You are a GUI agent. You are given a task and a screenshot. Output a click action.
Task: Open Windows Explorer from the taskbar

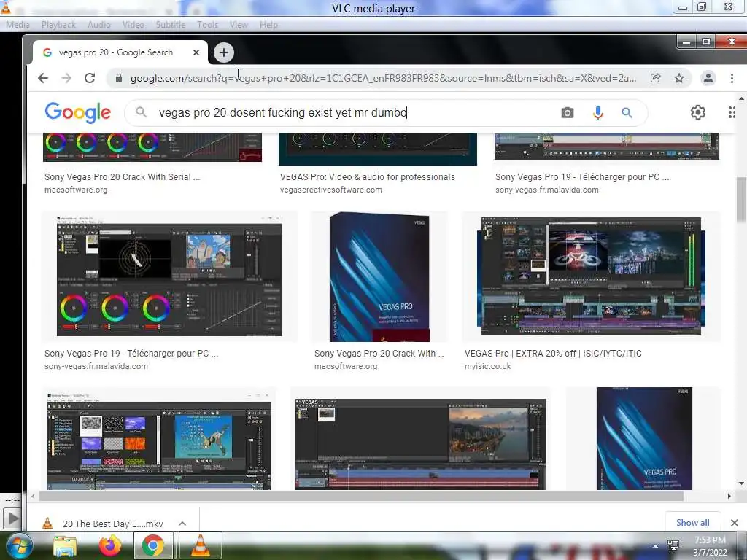(65, 546)
